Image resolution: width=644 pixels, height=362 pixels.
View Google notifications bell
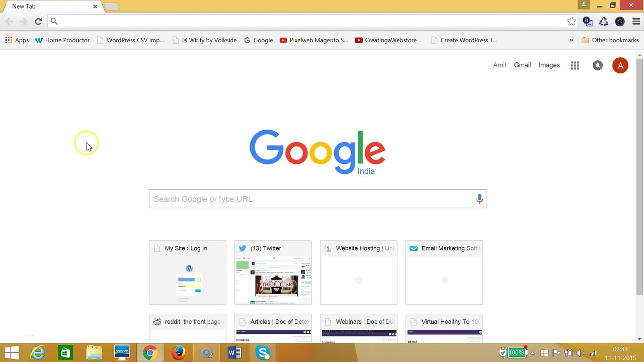point(598,65)
